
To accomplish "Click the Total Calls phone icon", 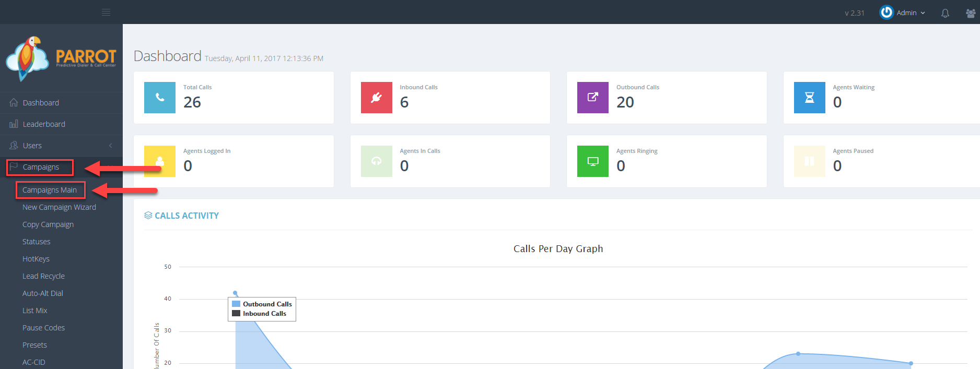I will (x=160, y=98).
